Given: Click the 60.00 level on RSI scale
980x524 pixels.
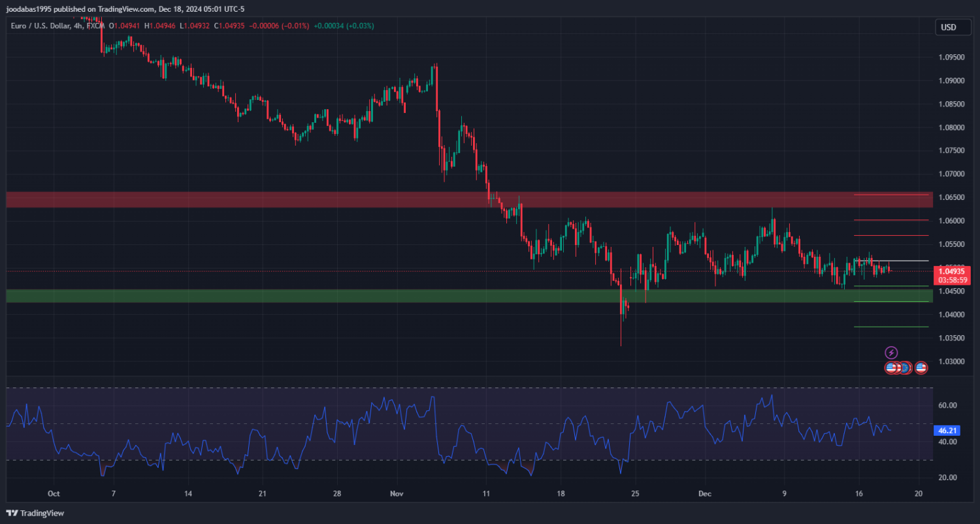Looking at the screenshot, I should 947,406.
